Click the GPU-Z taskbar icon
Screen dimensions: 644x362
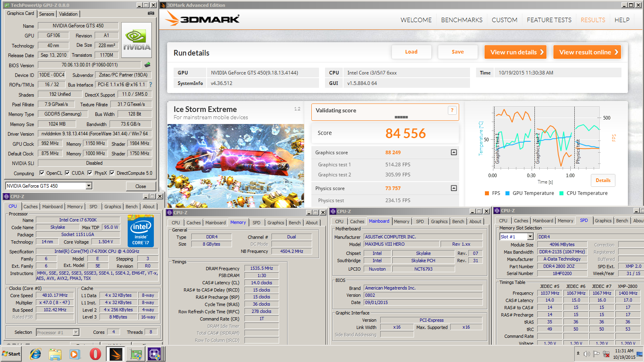click(x=136, y=354)
